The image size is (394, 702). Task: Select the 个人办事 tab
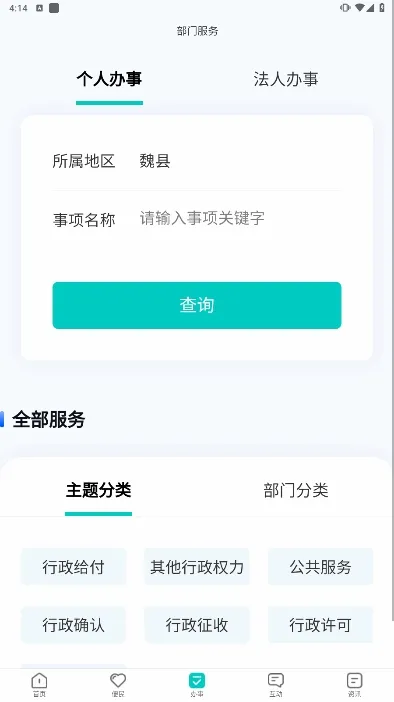pos(109,79)
